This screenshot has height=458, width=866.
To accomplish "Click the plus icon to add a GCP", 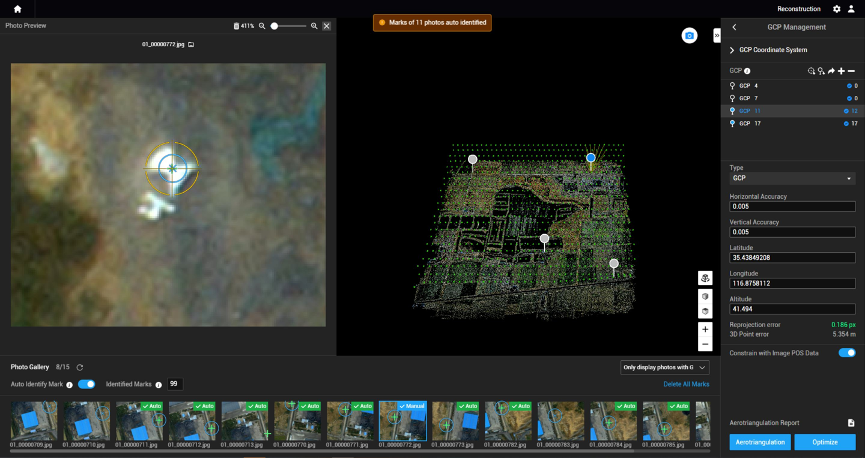I will 841,71.
